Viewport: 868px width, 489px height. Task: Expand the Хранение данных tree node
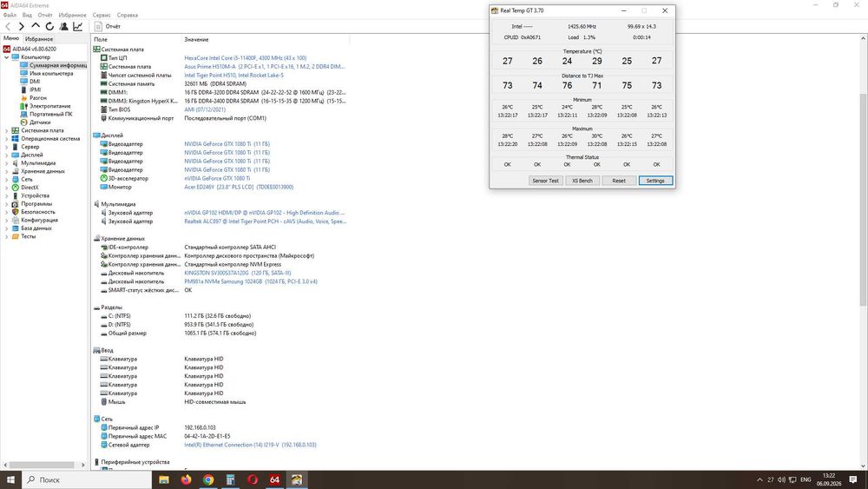[7, 171]
